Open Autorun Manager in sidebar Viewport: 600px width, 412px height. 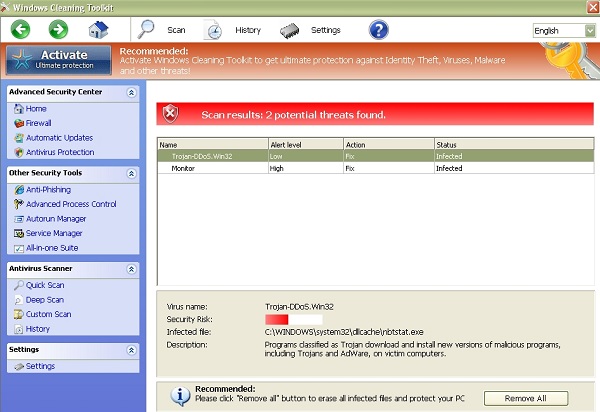(55, 218)
